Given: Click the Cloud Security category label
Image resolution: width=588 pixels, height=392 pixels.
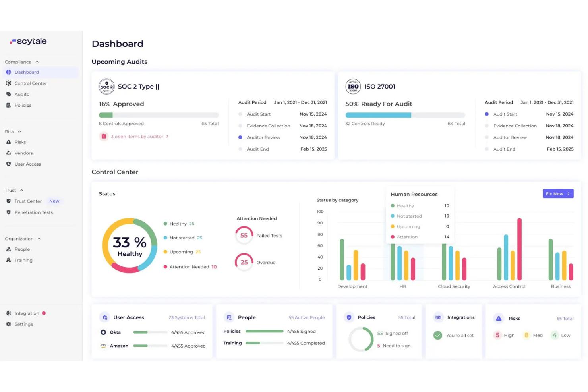Looking at the screenshot, I should click(454, 286).
